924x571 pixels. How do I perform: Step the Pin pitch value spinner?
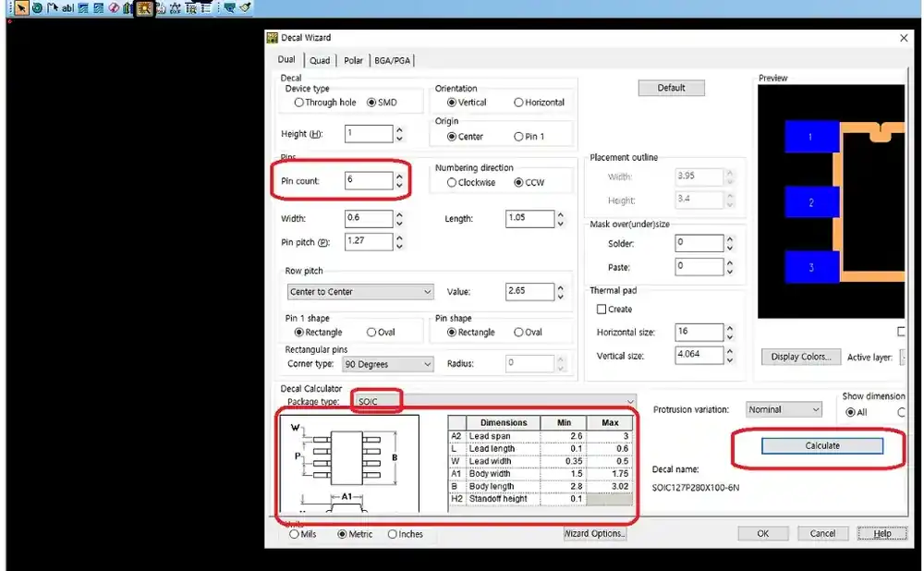(399, 241)
